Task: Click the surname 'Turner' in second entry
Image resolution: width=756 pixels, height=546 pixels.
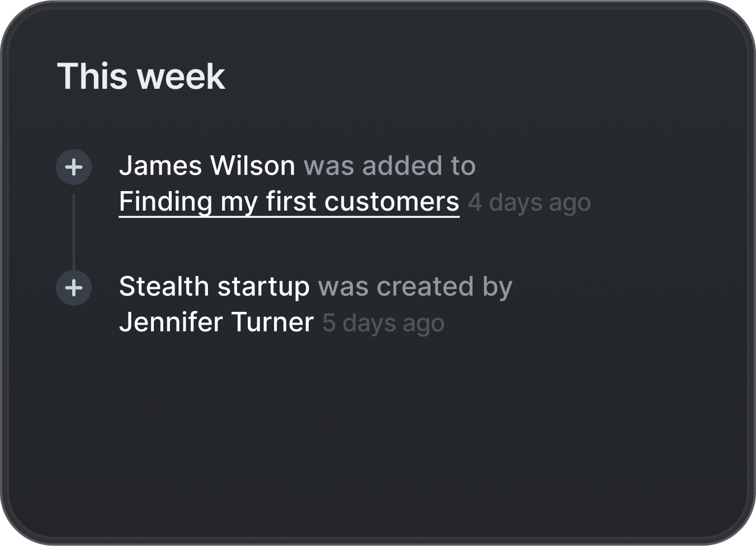Action: click(272, 322)
